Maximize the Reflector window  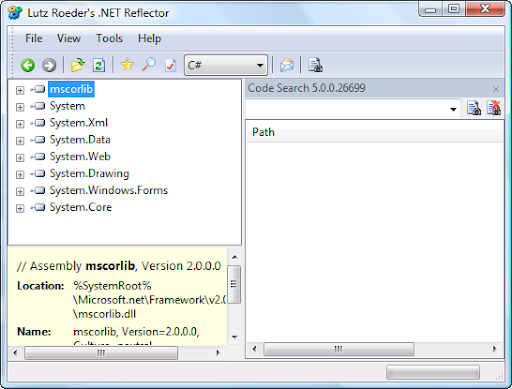point(454,9)
